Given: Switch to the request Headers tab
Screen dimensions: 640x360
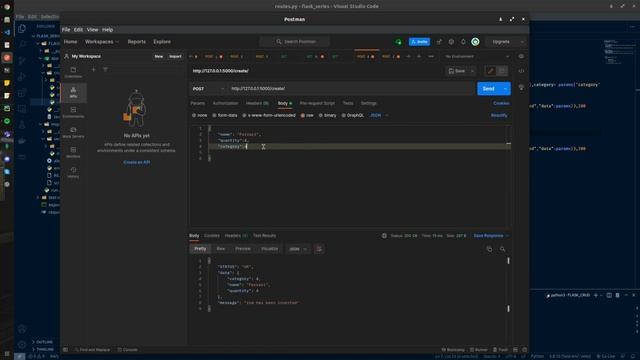Looking at the screenshot, I should coord(257,103).
